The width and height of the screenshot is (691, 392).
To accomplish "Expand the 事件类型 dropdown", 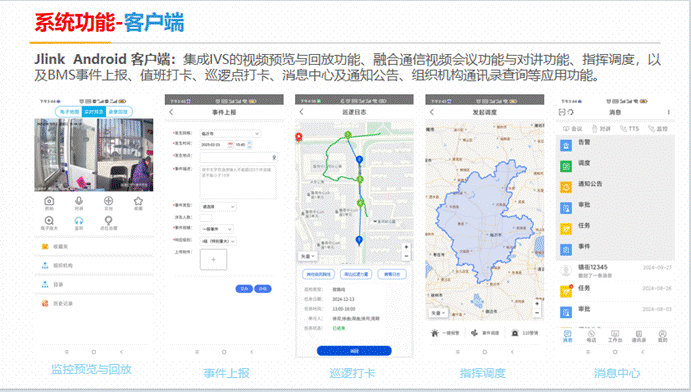I will pos(218,206).
